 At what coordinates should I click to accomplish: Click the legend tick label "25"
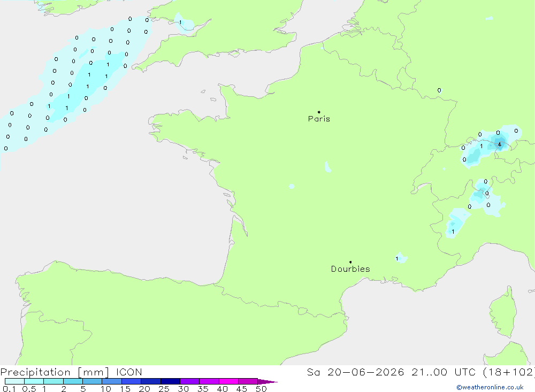[164, 389]
